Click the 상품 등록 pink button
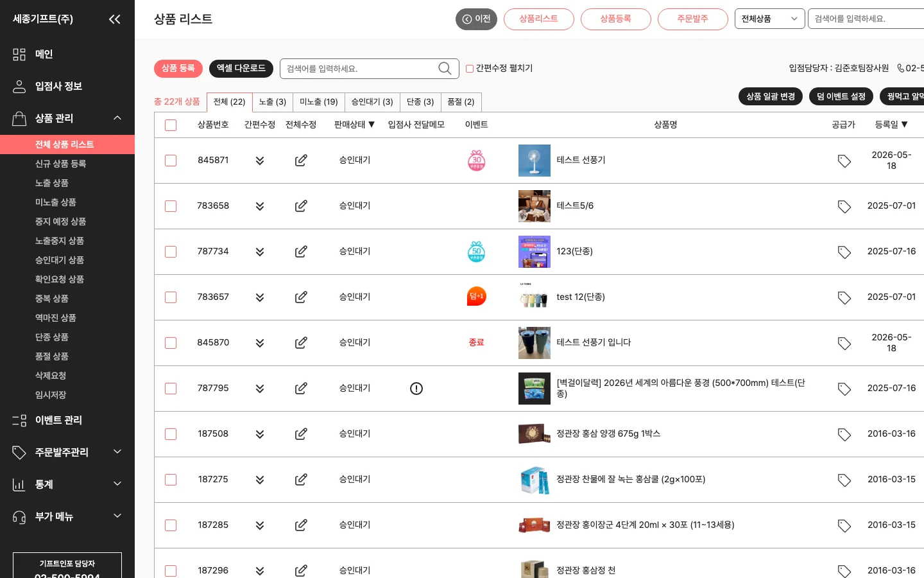Viewport: 924px width, 578px height. [x=178, y=68]
